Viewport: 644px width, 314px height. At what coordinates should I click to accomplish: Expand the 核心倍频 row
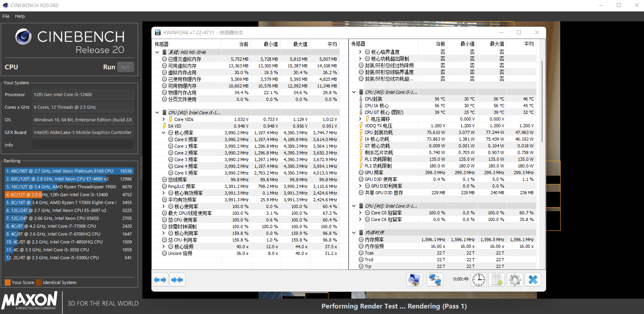coord(164,247)
